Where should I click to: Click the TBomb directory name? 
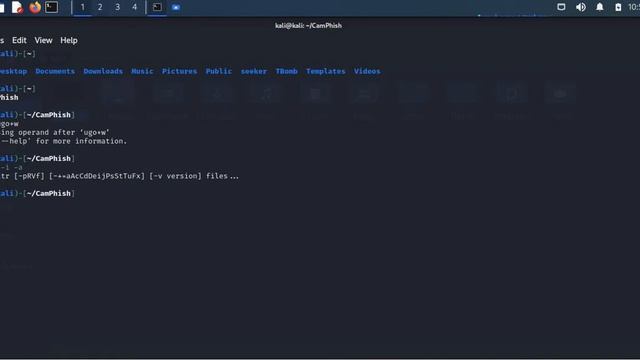coord(287,71)
